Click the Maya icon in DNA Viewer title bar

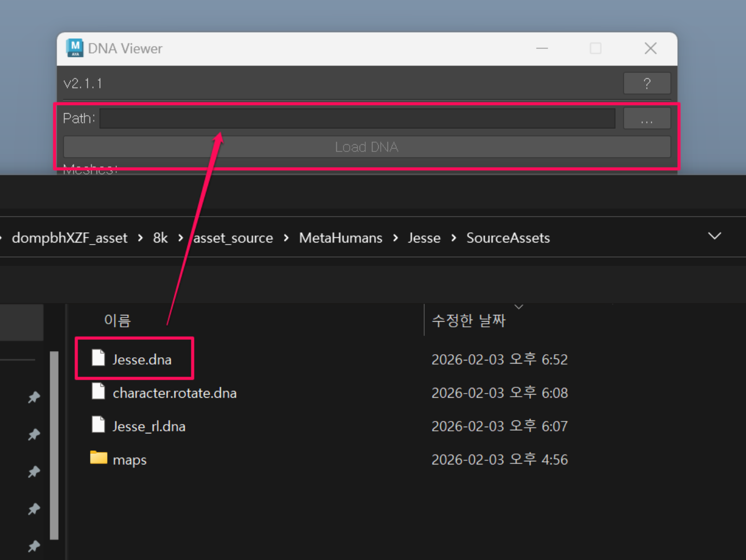[x=75, y=48]
